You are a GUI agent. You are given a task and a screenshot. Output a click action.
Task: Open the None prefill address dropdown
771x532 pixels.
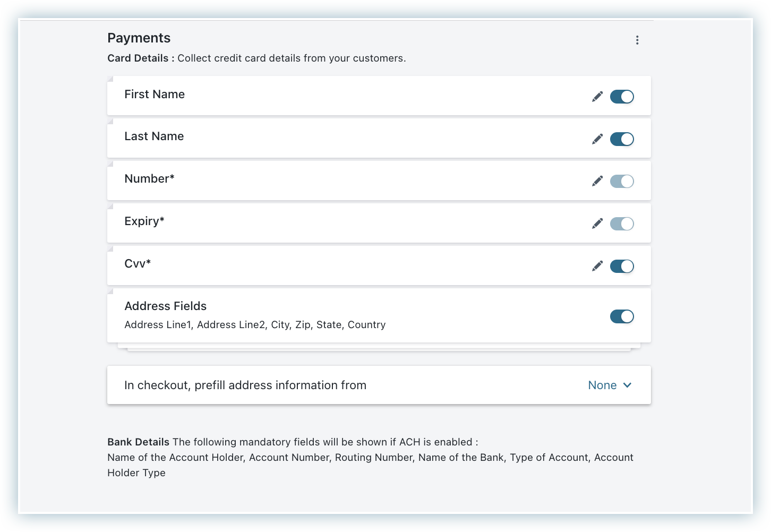pos(602,385)
